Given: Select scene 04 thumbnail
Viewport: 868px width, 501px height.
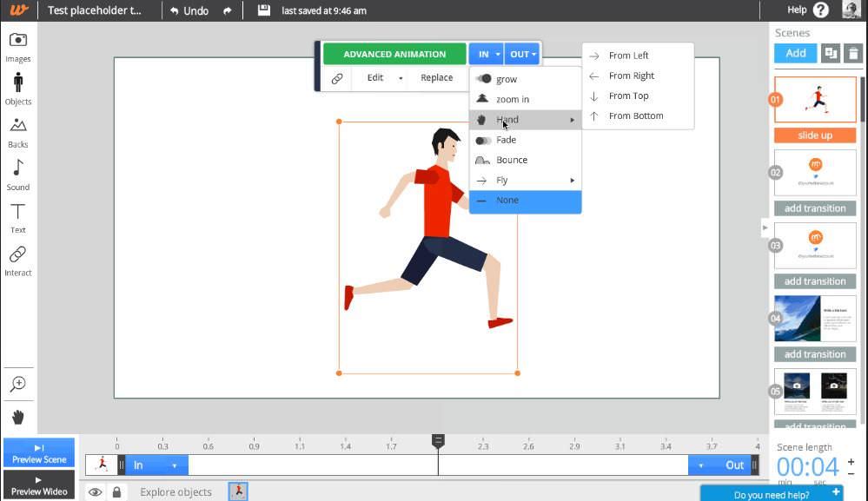Looking at the screenshot, I should pos(814,319).
